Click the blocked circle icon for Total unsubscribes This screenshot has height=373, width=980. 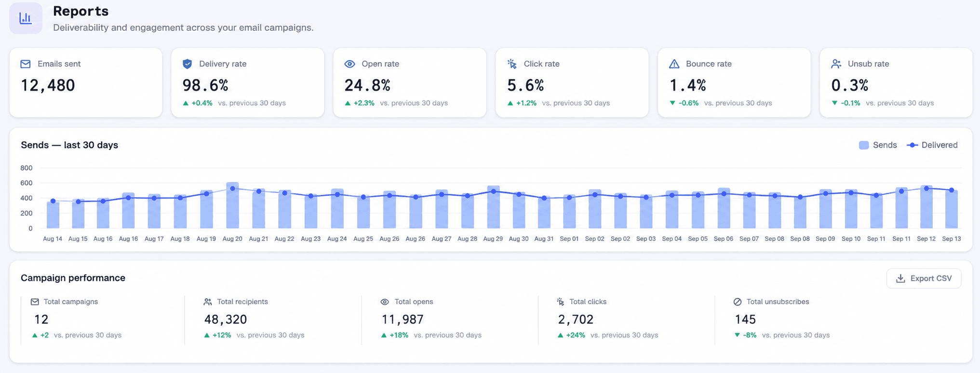click(738, 302)
